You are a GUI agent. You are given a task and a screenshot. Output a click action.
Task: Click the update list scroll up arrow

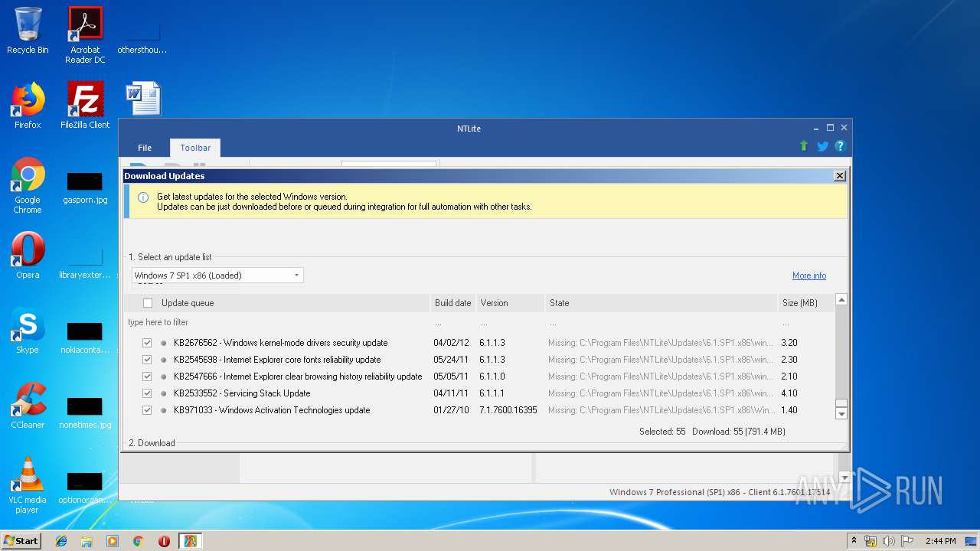[x=841, y=300]
